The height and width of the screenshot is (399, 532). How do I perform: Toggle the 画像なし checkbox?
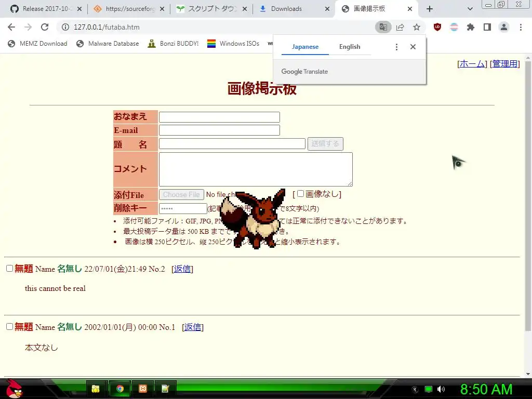pyautogui.click(x=301, y=193)
